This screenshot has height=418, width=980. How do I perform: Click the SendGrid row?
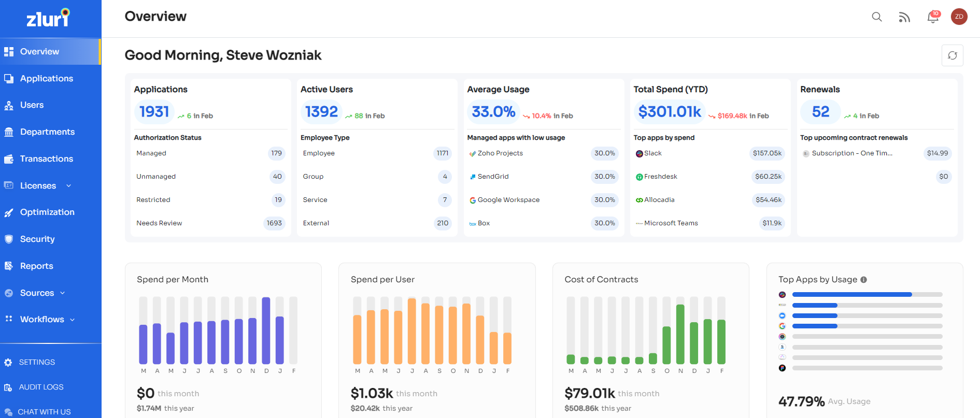(x=544, y=177)
